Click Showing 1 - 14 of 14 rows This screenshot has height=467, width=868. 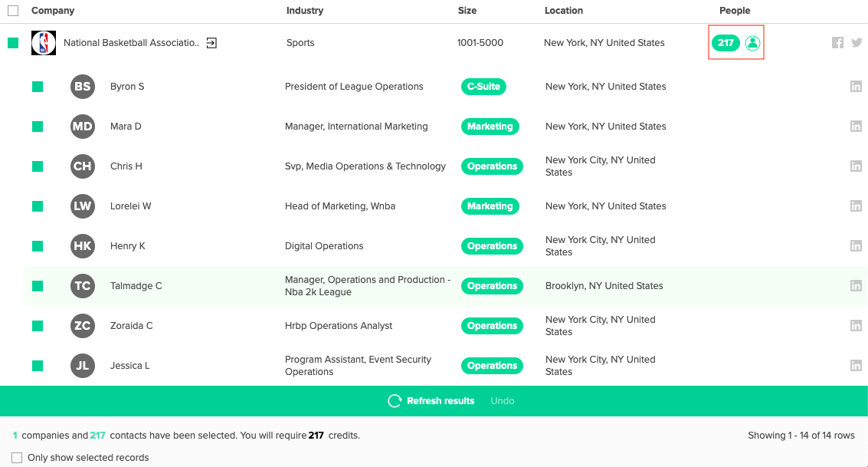coord(801,436)
